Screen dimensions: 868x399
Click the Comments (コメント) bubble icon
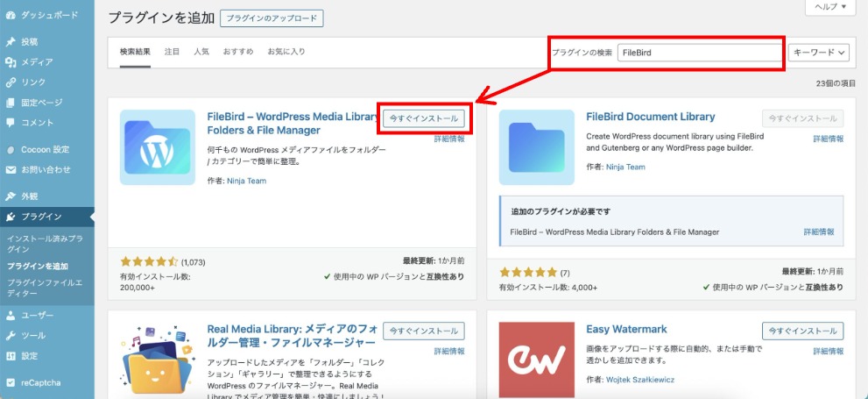(11, 123)
